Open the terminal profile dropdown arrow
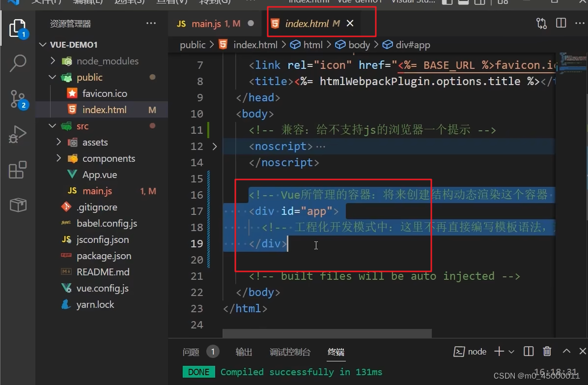 (x=512, y=351)
